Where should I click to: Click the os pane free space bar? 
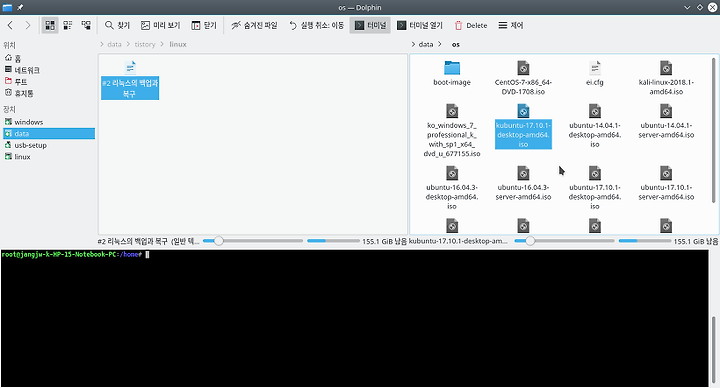tap(645, 241)
